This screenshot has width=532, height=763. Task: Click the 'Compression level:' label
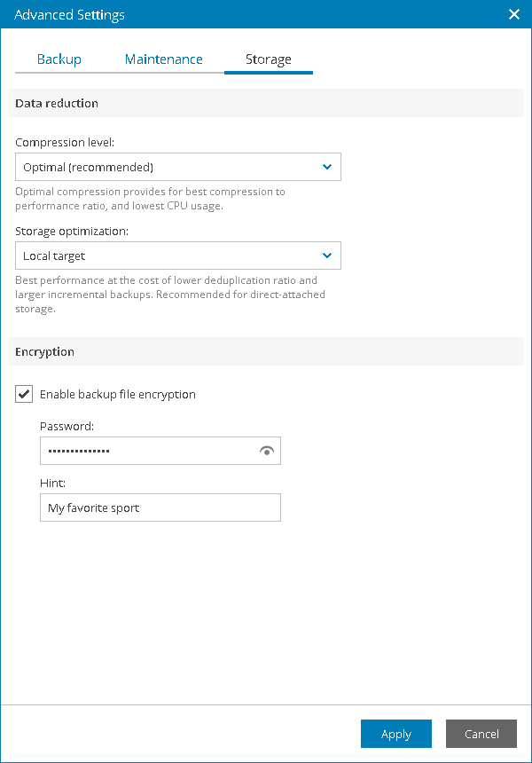pyautogui.click(x=65, y=142)
